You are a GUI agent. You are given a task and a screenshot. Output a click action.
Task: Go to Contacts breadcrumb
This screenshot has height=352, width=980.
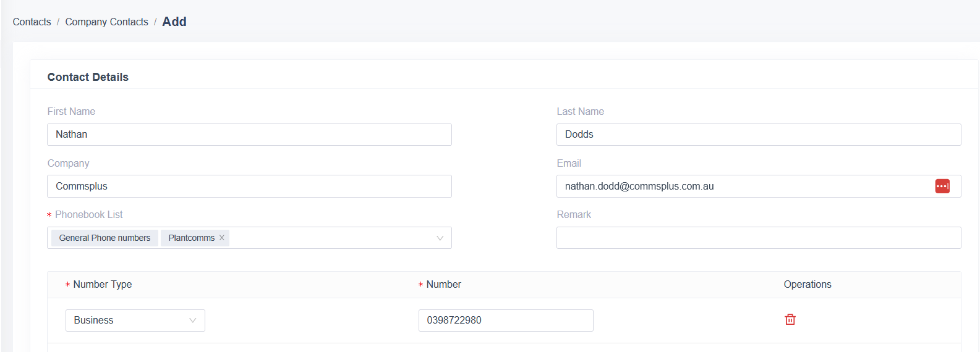tap(32, 22)
